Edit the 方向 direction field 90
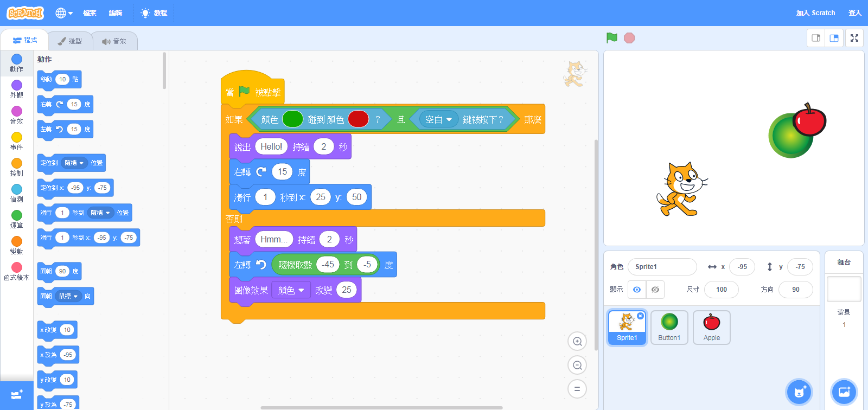868x410 pixels. tap(796, 290)
